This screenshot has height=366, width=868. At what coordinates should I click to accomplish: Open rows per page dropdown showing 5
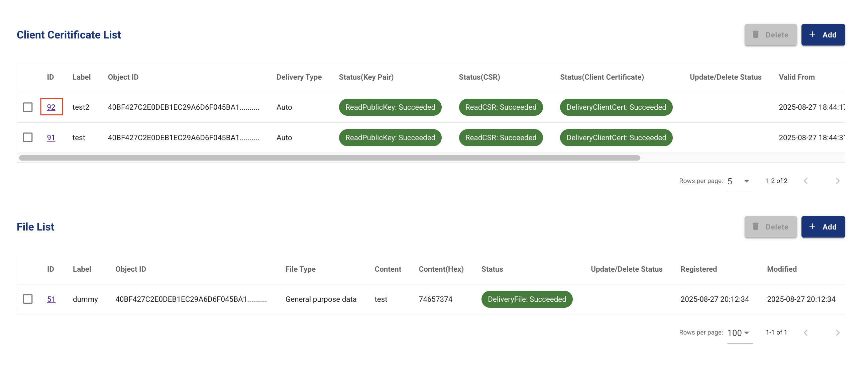coord(739,181)
